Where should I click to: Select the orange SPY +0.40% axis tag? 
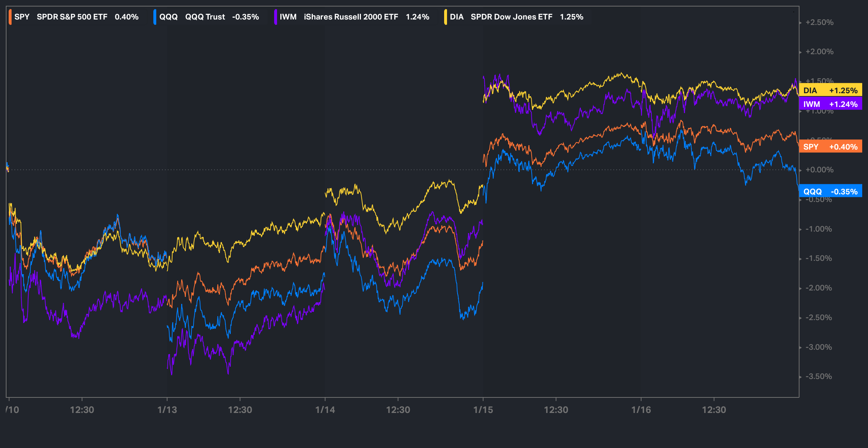coord(830,147)
